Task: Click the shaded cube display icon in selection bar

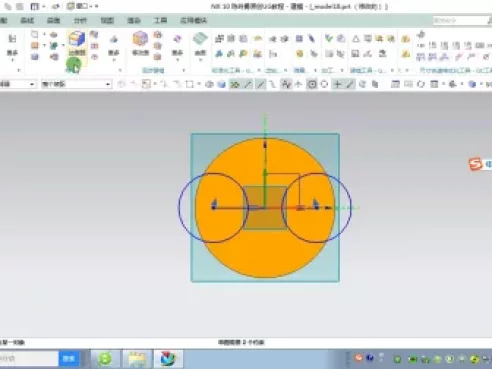Action: pyautogui.click(x=222, y=84)
